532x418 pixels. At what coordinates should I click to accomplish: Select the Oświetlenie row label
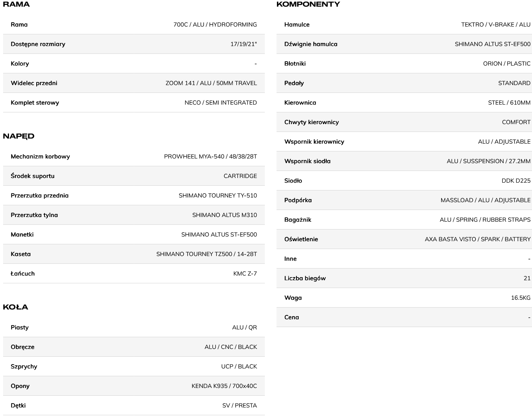(x=301, y=239)
